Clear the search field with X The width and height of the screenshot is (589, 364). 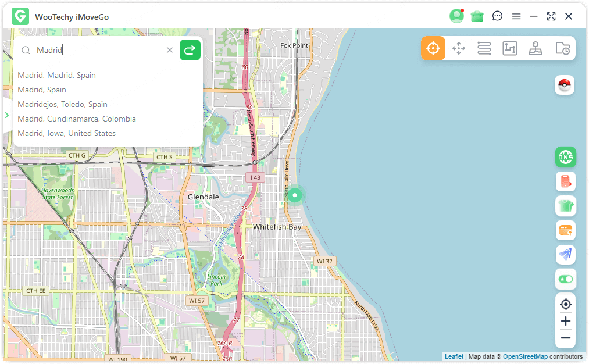[x=170, y=50]
